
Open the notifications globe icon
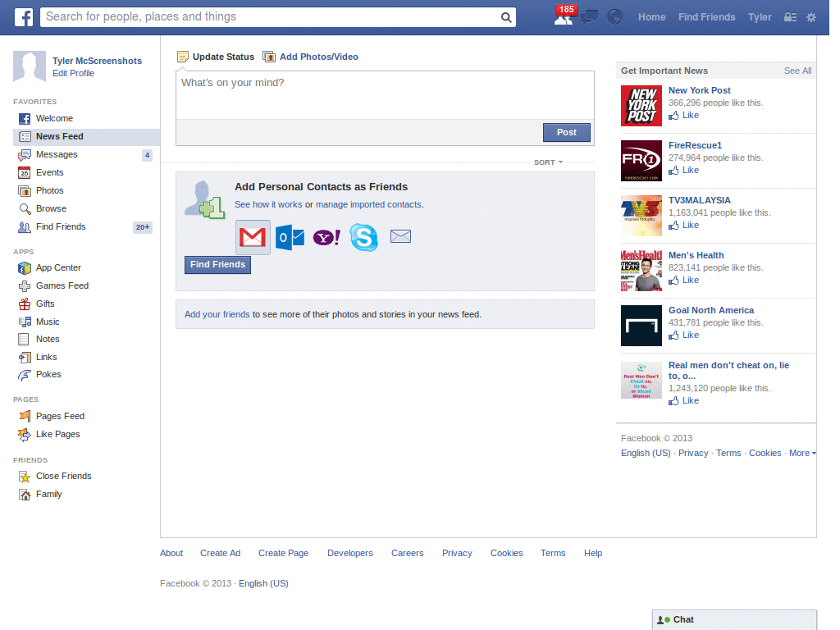(615, 17)
